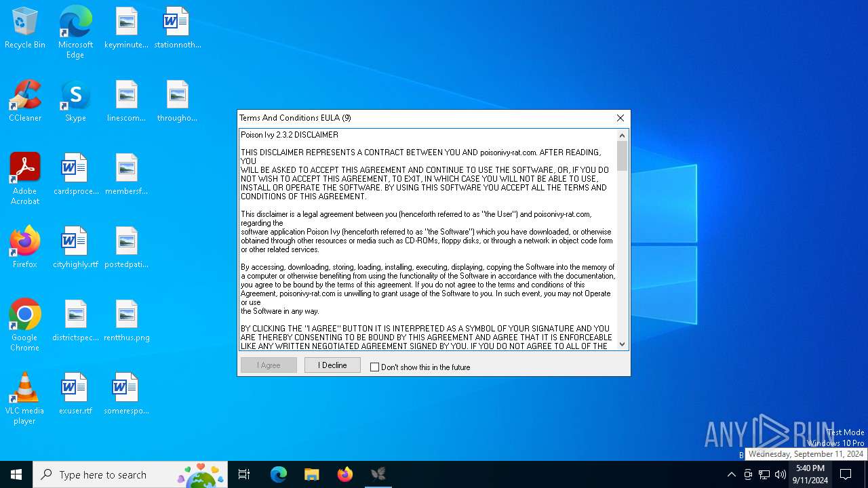This screenshot has width=868, height=488.
Task: Click the EULA scrollbar down arrow
Action: 623,344
